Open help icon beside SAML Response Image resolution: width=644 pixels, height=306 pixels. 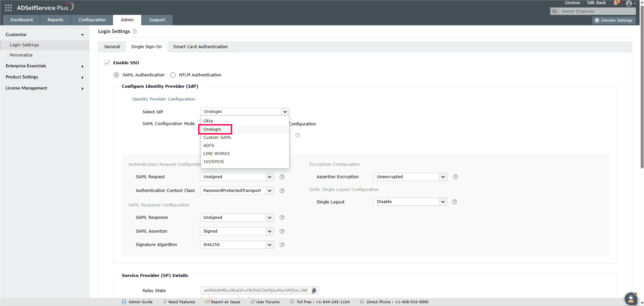(x=282, y=217)
